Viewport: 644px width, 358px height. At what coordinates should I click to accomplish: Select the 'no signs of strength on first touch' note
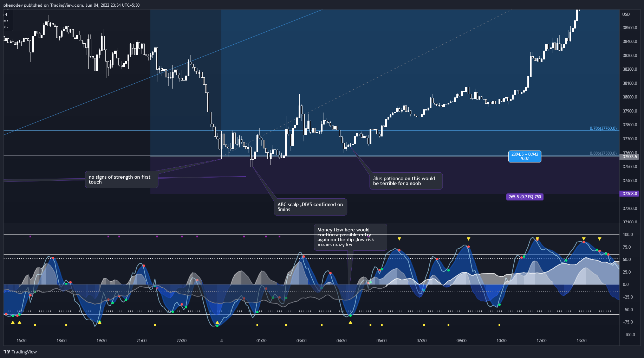pos(122,180)
